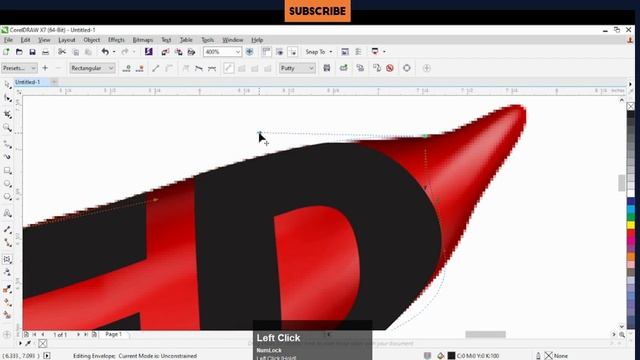This screenshot has width=640, height=360.
Task: Select the Shape tool in toolbox
Action: pyautogui.click(x=7, y=98)
